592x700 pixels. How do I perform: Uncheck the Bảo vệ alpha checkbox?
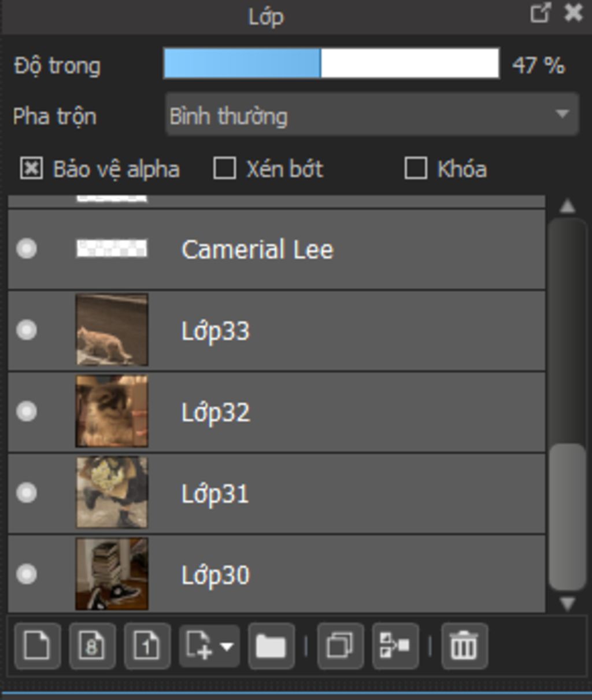[31, 169]
